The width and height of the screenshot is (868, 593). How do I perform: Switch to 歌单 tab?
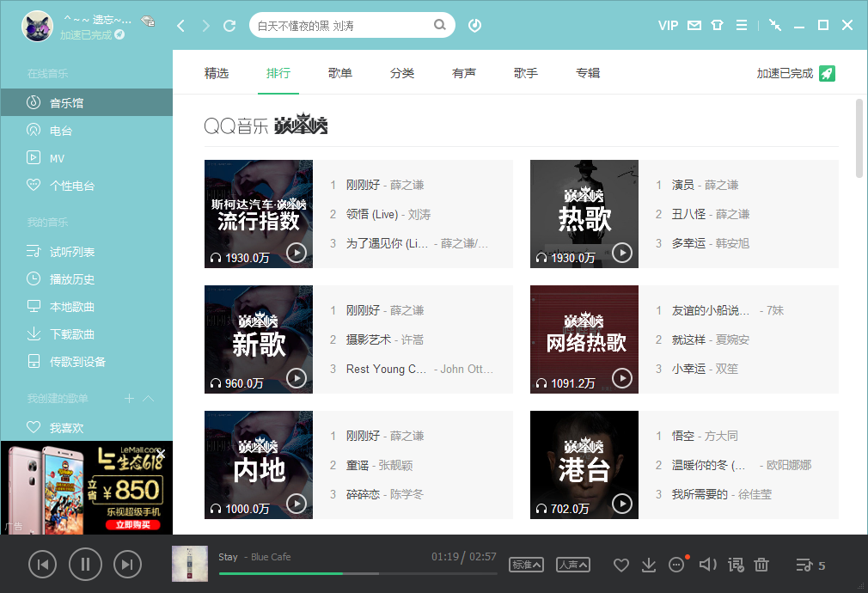coord(339,73)
